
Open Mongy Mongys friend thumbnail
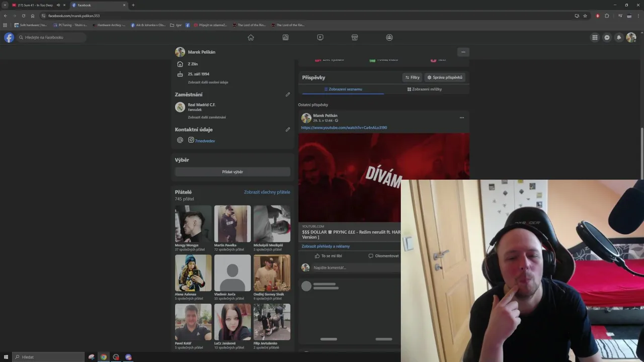coord(193,224)
